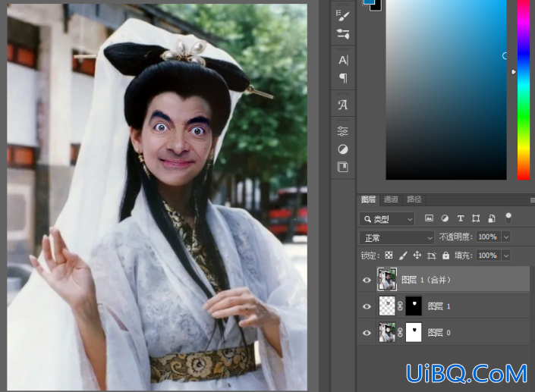The height and width of the screenshot is (392, 535).
Task: Open the Properties panel icon
Action: (343, 131)
